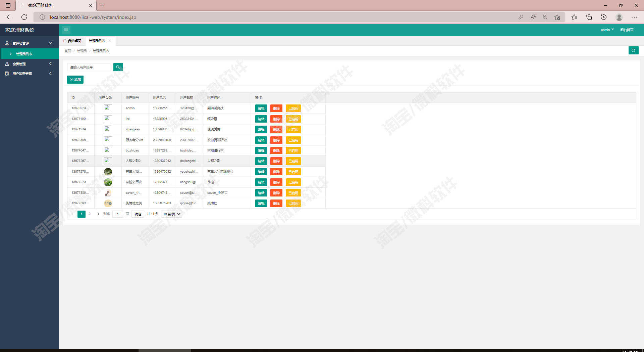This screenshot has height=352, width=644.
Task: Close the 管理员列表 tab
Action: pos(110,41)
